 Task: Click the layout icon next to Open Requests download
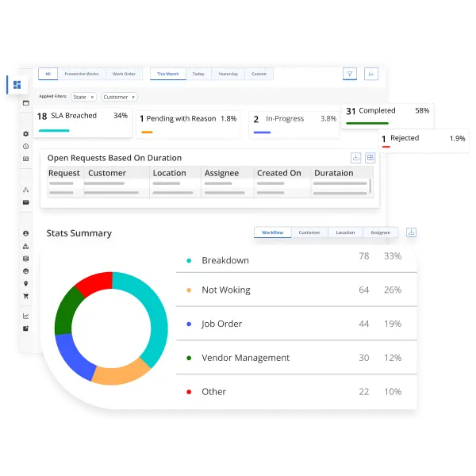click(x=370, y=158)
